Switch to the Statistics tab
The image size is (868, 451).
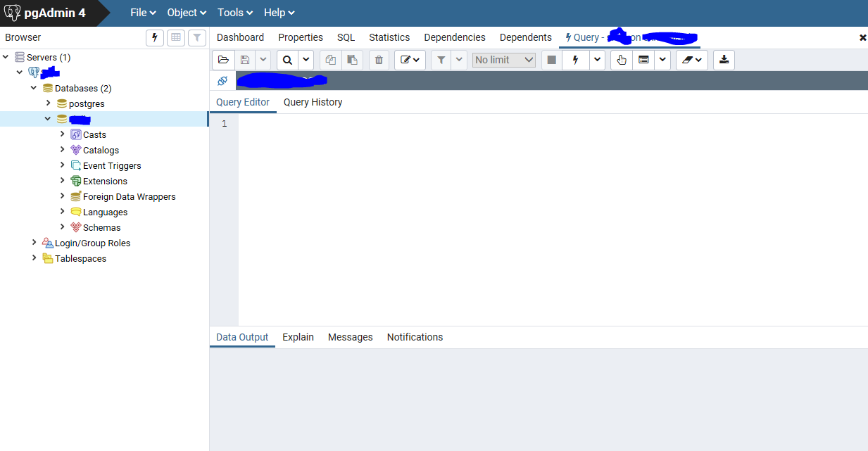pyautogui.click(x=389, y=37)
